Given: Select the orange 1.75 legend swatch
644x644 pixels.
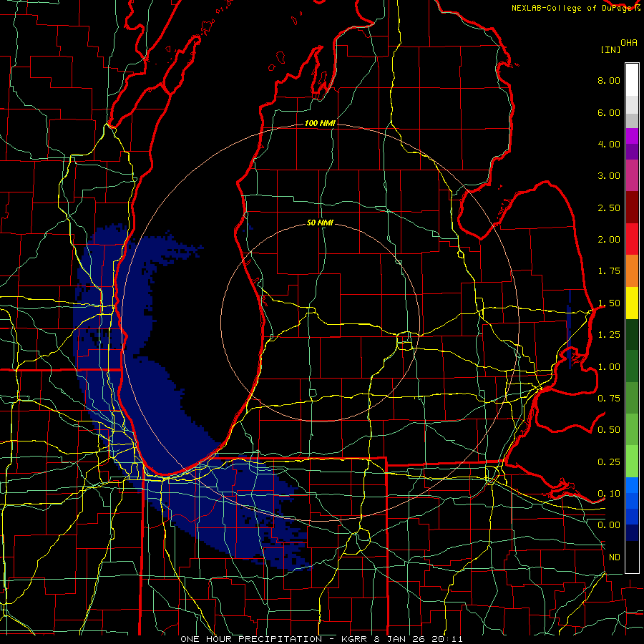Looking at the screenshot, I should coord(632,270).
